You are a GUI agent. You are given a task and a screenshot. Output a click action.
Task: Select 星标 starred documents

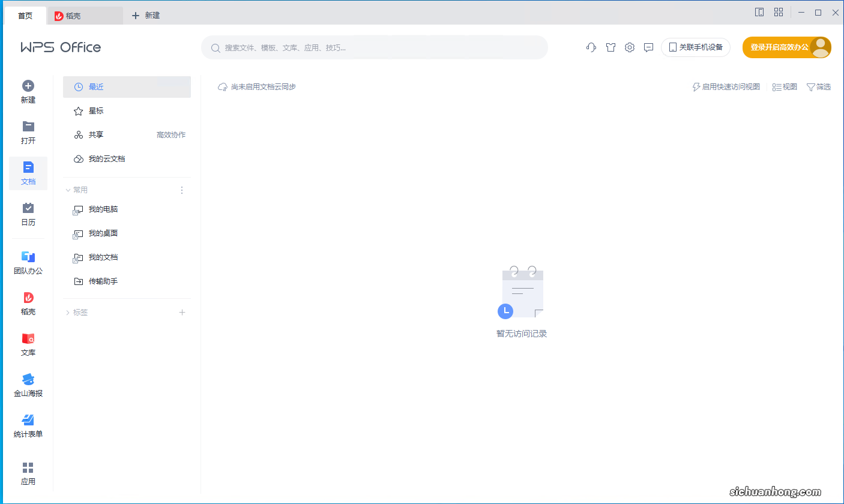coord(127,111)
